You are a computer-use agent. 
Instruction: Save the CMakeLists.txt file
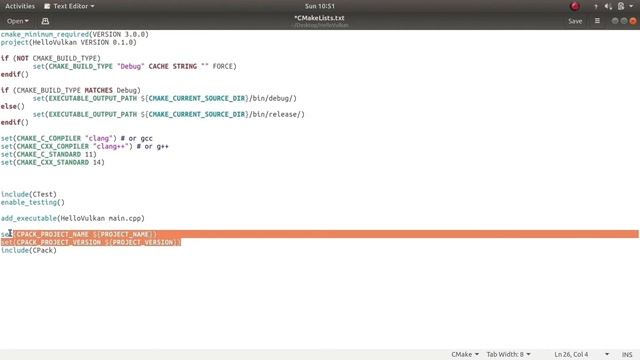575,21
